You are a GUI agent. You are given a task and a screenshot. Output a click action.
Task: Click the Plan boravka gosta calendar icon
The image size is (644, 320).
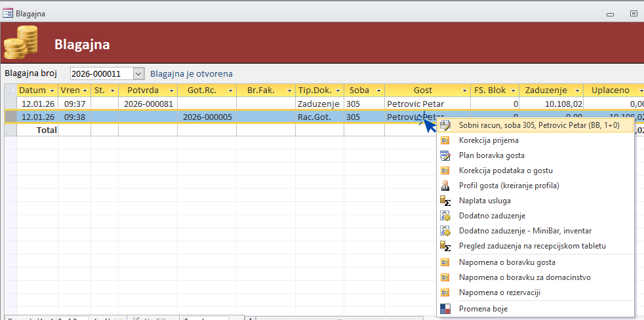point(446,155)
